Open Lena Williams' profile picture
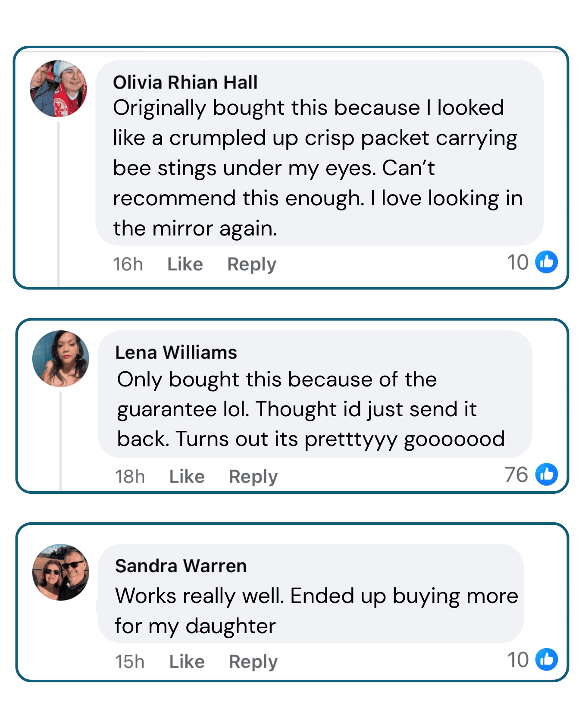The image size is (582, 728). point(61,359)
